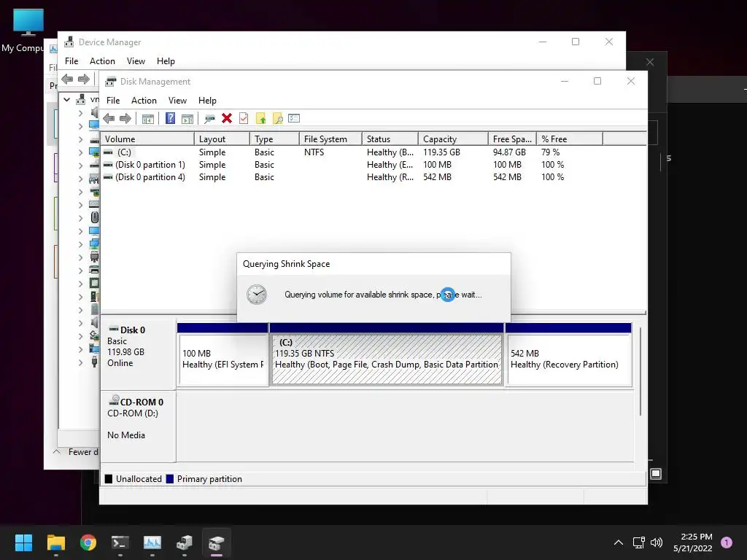This screenshot has width=747, height=560.
Task: Show hidden tray icons chevron
Action: pos(619,542)
